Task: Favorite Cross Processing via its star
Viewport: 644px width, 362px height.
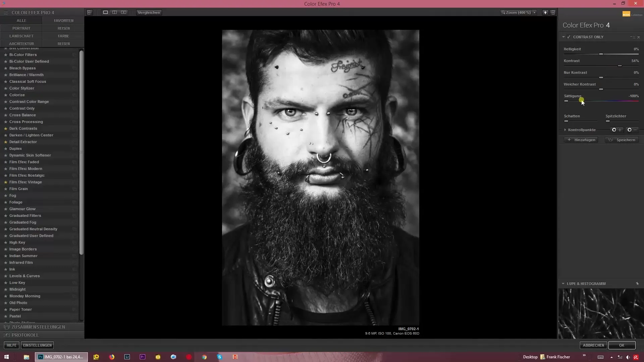Action: coord(6,122)
